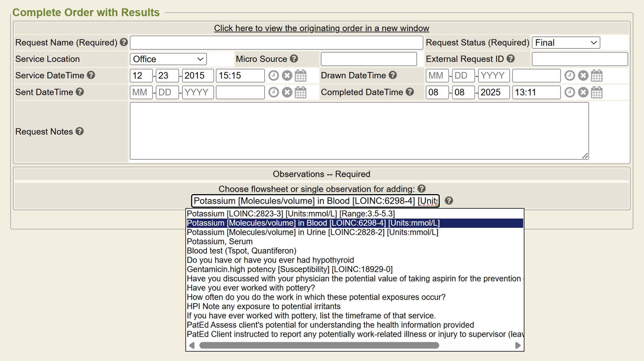644x361 pixels.
Task: Click the observation search combo box
Action: (x=315, y=201)
